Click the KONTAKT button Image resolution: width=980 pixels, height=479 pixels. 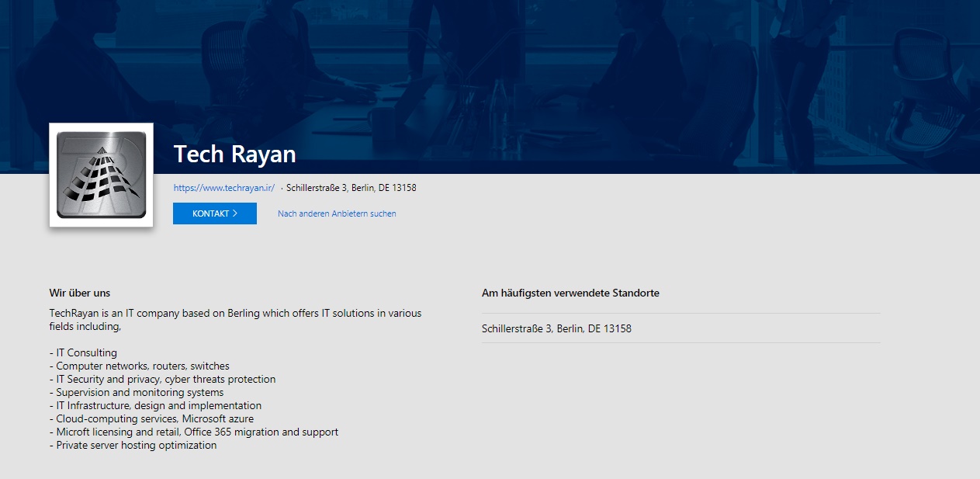pos(215,213)
